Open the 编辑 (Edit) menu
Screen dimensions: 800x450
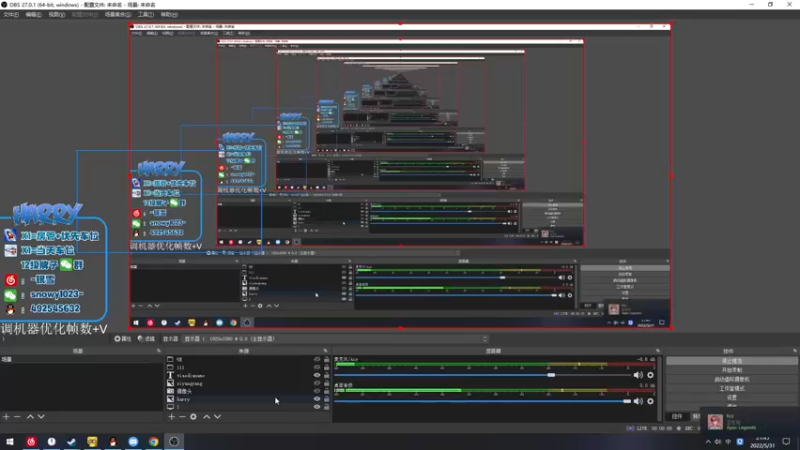pyautogui.click(x=33, y=15)
